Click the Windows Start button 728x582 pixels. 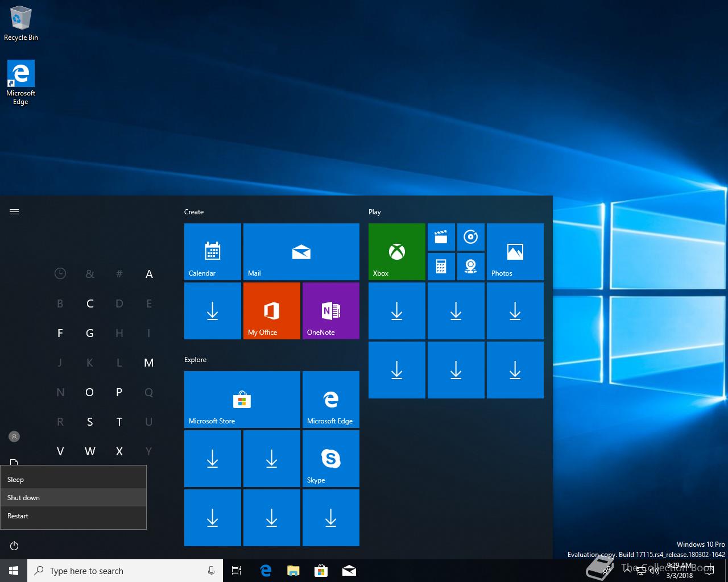[14, 571]
